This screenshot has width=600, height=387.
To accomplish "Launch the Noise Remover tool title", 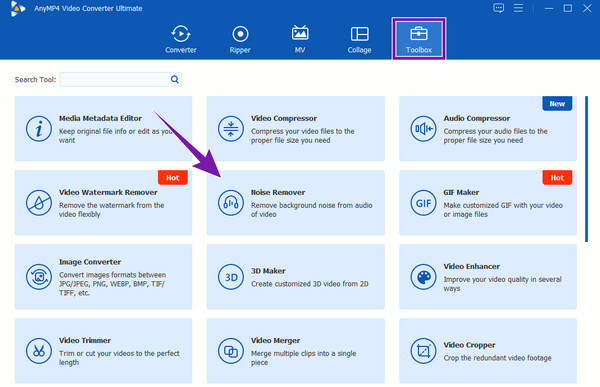I will click(x=278, y=192).
